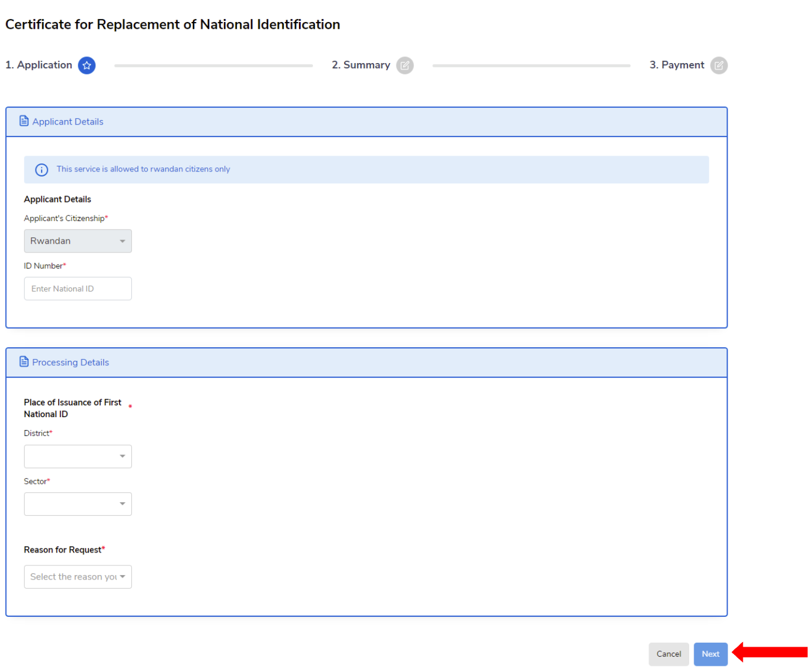Click the Enter National ID input field
Image resolution: width=811 pixels, height=672 pixels.
click(77, 288)
